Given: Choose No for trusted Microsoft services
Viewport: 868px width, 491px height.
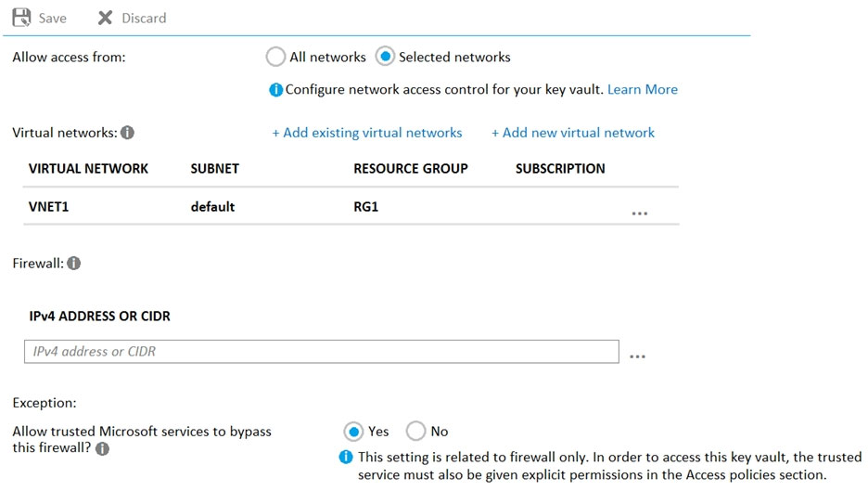Looking at the screenshot, I should pyautogui.click(x=416, y=432).
